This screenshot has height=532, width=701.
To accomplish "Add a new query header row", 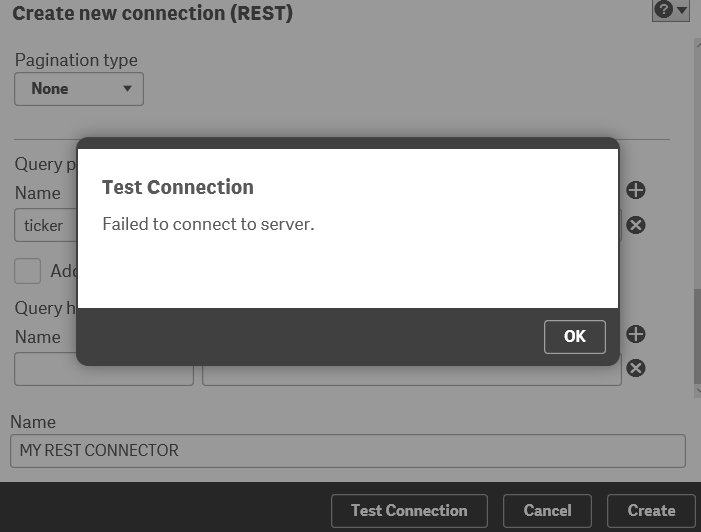I will tap(636, 334).
